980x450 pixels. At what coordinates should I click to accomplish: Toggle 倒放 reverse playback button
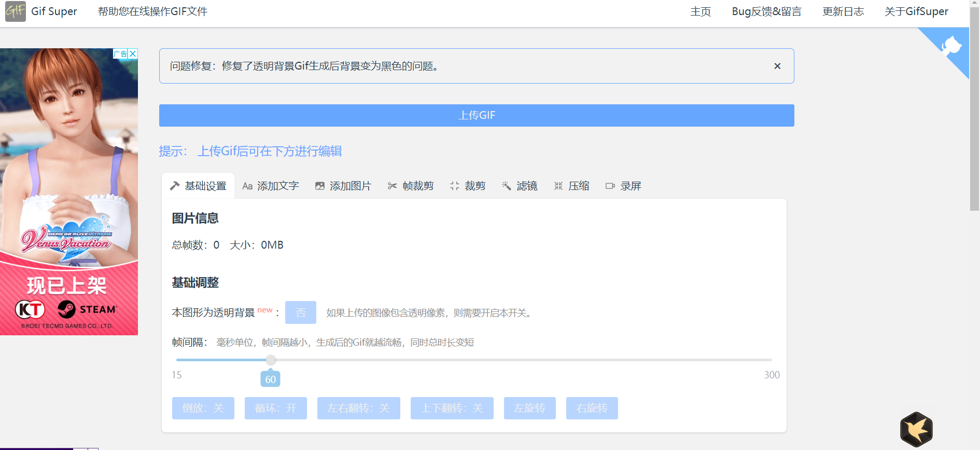click(x=203, y=408)
